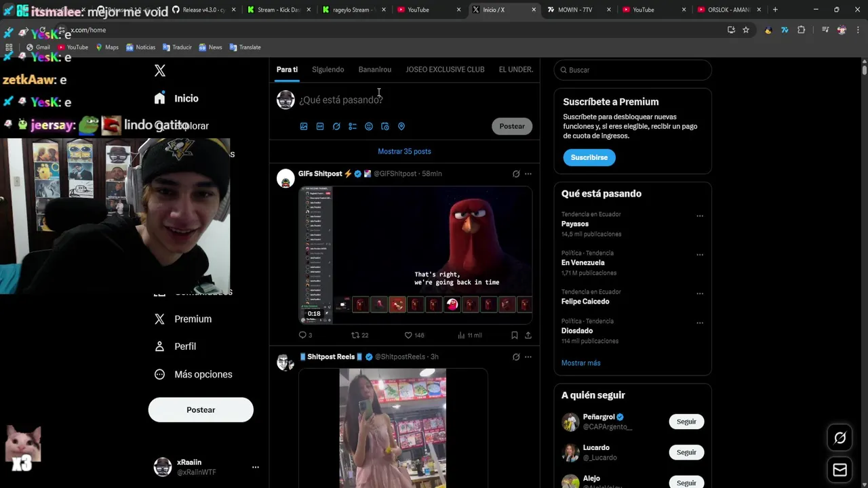Go to Inicio in the sidebar

tap(176, 98)
